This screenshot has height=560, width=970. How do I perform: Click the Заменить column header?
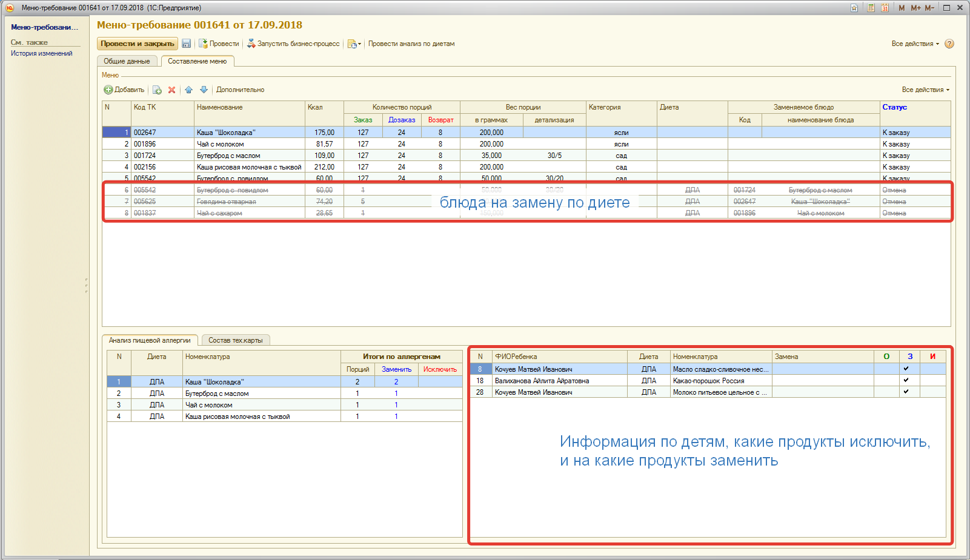(x=396, y=369)
